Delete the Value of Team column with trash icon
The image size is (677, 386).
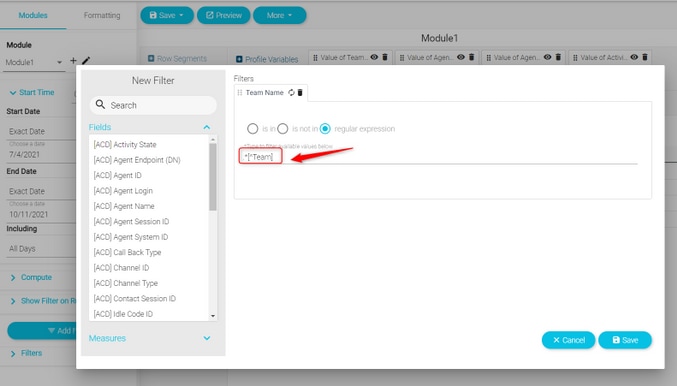click(x=385, y=57)
